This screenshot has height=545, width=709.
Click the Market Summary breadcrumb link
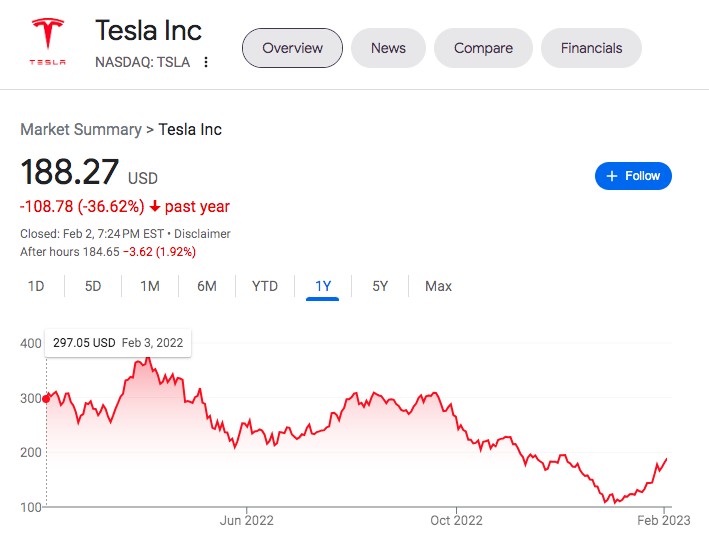81,129
